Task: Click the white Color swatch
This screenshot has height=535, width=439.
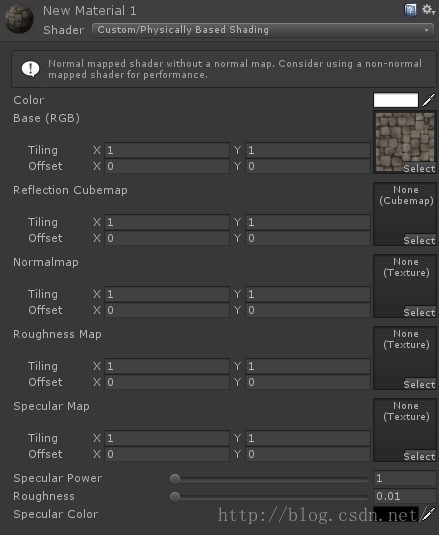Action: pyautogui.click(x=396, y=100)
